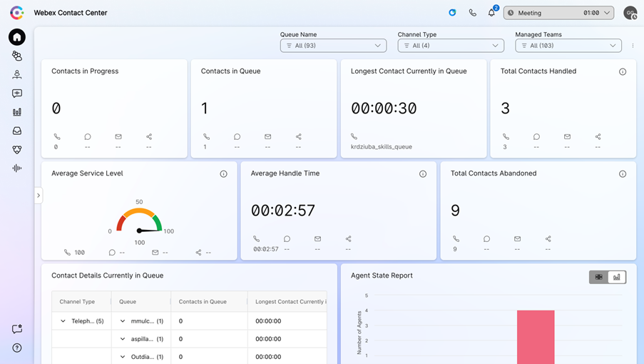
Task: Open the Help question mark icon
Action: point(17,348)
